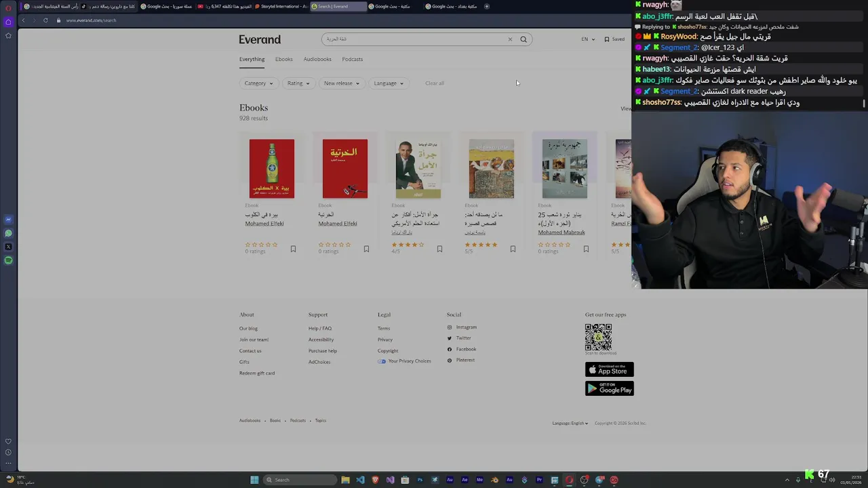Open Premiere Pro from the taskbar
Screen dimensions: 868x488
(539, 480)
